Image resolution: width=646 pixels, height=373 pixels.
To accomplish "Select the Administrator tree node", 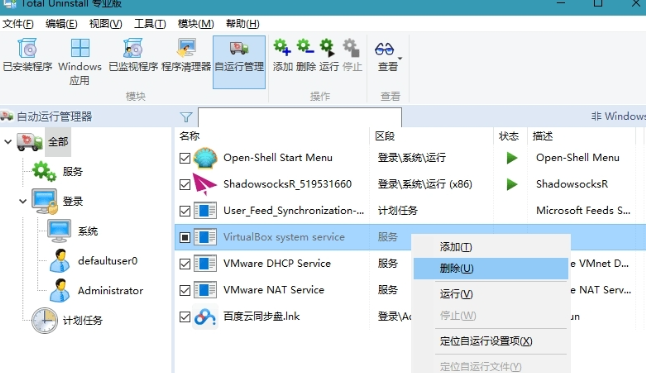I will click(x=110, y=291).
